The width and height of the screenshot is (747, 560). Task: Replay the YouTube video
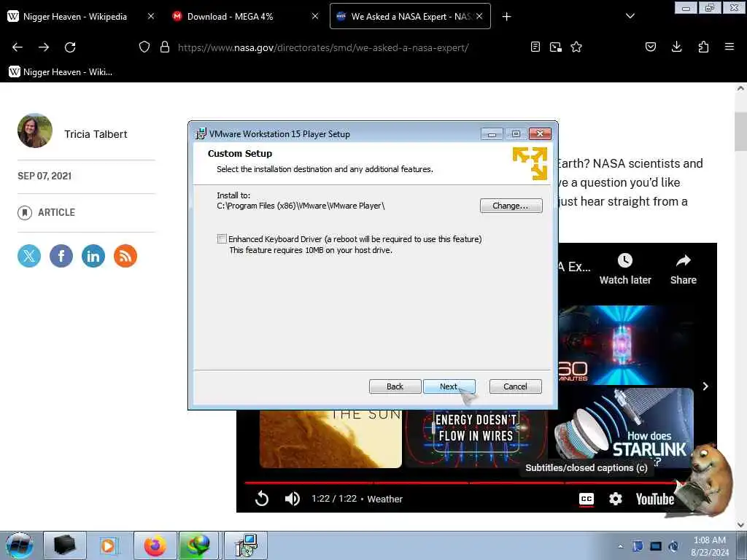coord(262,499)
